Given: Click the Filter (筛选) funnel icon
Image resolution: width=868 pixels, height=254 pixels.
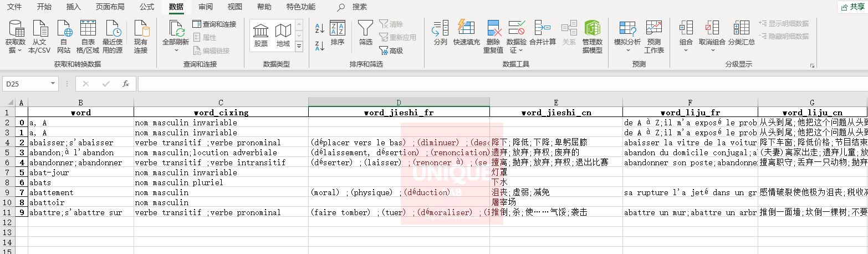Looking at the screenshot, I should [365, 29].
